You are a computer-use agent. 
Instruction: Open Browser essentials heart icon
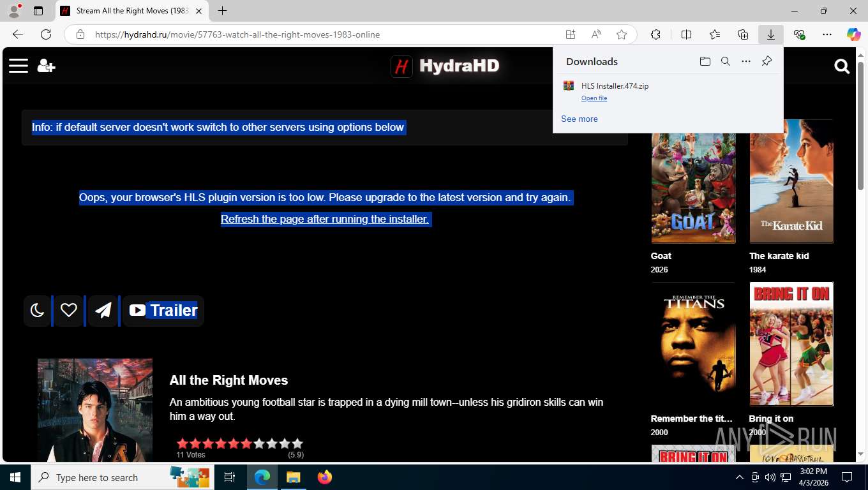tap(799, 34)
